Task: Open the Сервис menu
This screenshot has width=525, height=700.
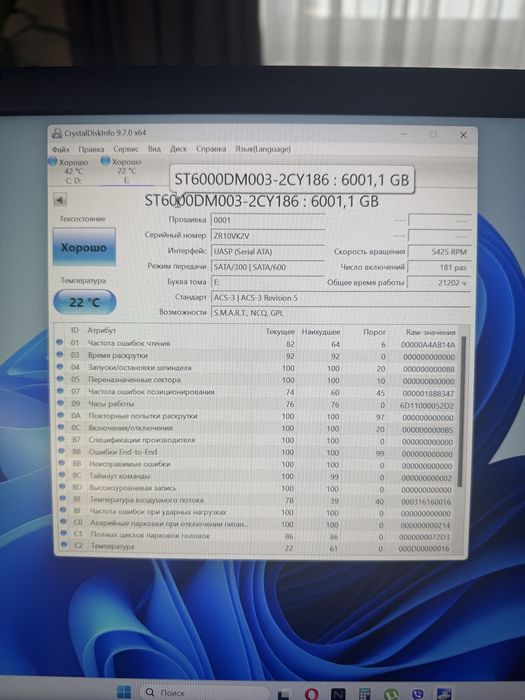Action: pos(126,149)
